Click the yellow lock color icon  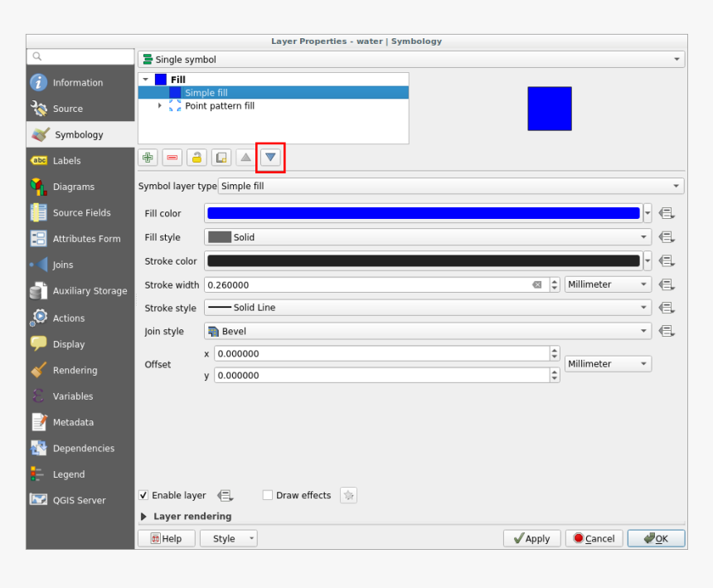tap(196, 157)
